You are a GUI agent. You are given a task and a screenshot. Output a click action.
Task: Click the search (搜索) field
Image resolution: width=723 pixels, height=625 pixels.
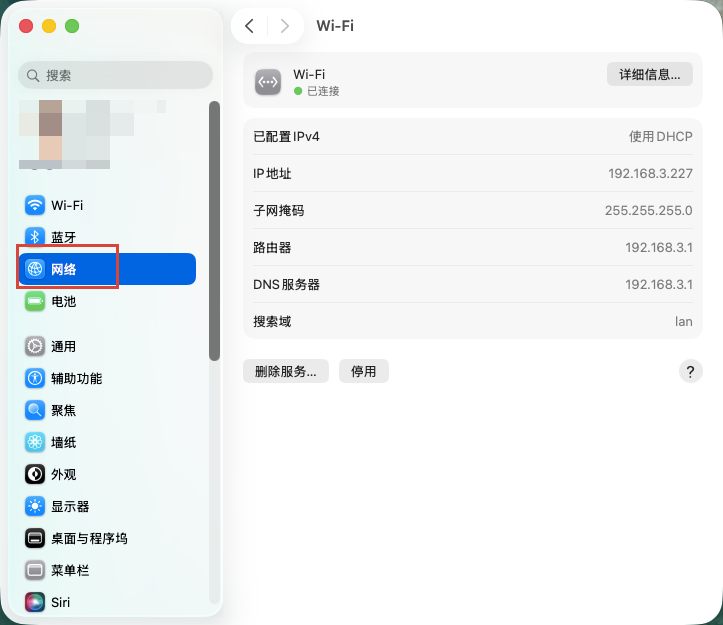pos(115,75)
